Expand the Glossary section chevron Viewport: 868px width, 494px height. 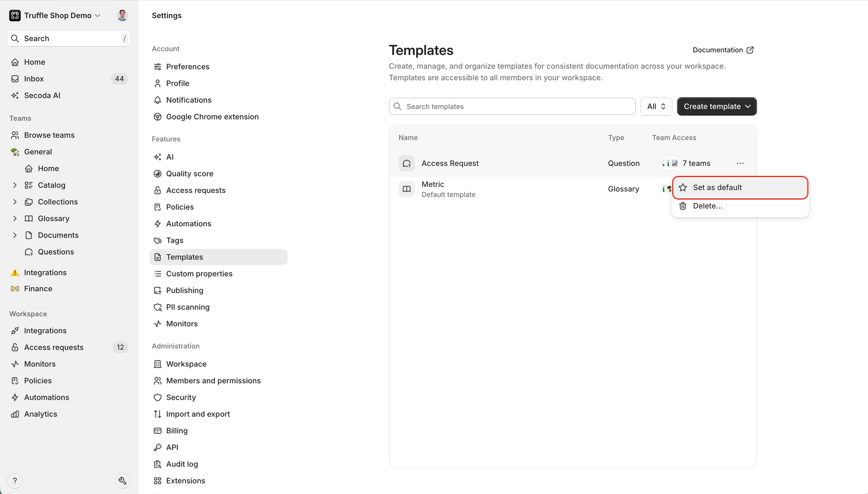click(15, 219)
